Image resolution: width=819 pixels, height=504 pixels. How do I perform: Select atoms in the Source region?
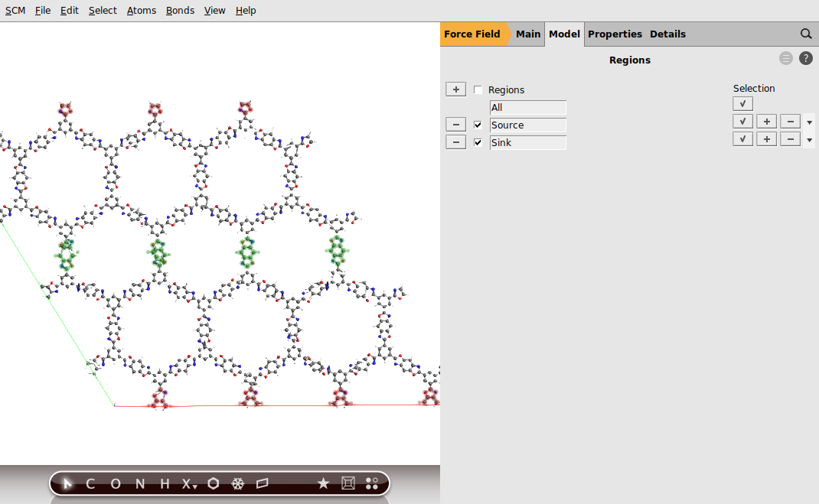click(x=742, y=122)
